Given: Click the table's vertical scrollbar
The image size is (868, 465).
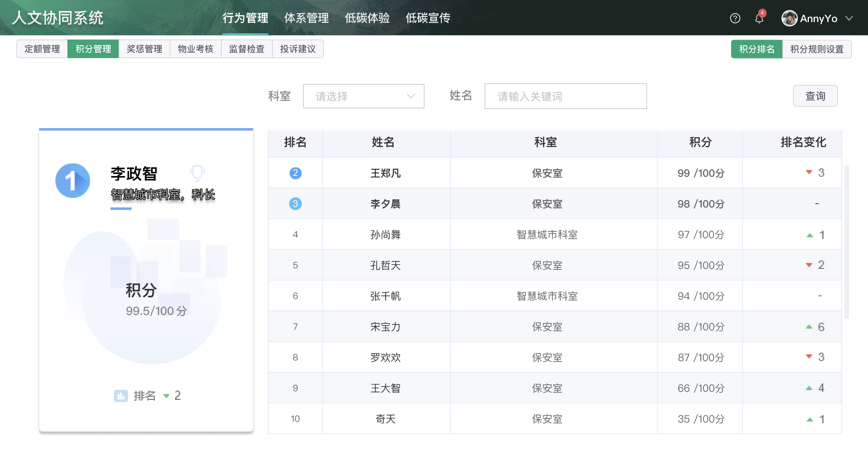Looking at the screenshot, I should coord(847,242).
